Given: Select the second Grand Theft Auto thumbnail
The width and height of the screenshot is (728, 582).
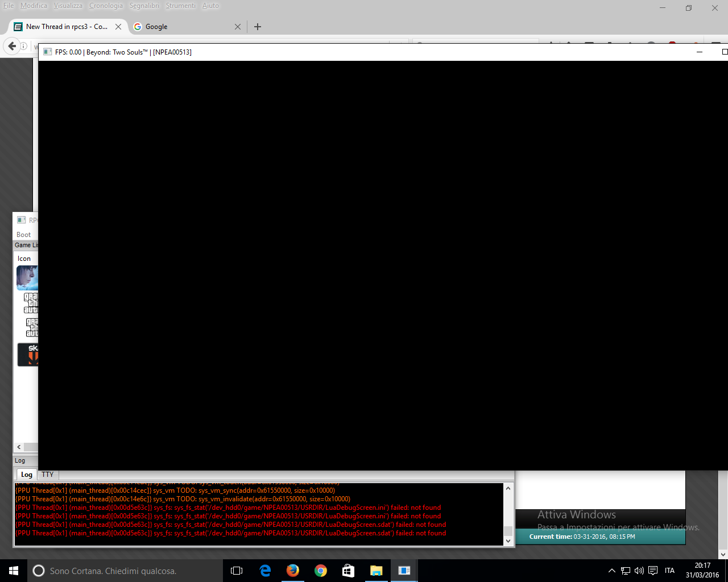Looking at the screenshot, I should click(32, 328).
